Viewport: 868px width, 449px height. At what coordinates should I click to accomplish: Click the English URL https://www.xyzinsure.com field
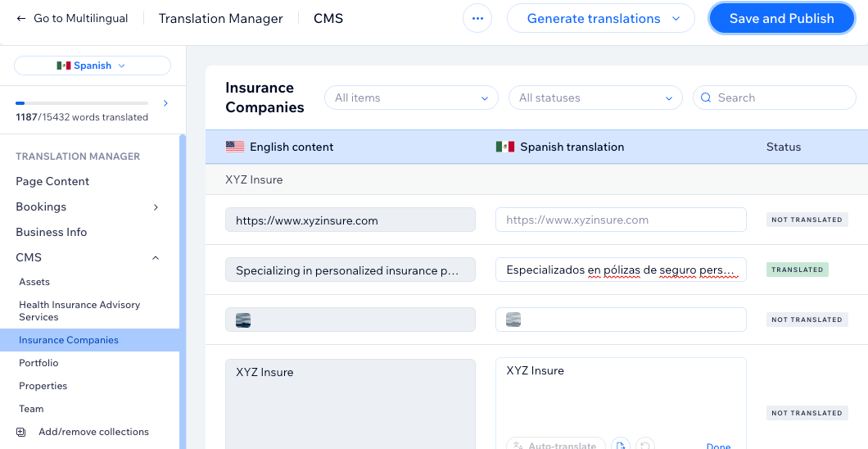[350, 220]
